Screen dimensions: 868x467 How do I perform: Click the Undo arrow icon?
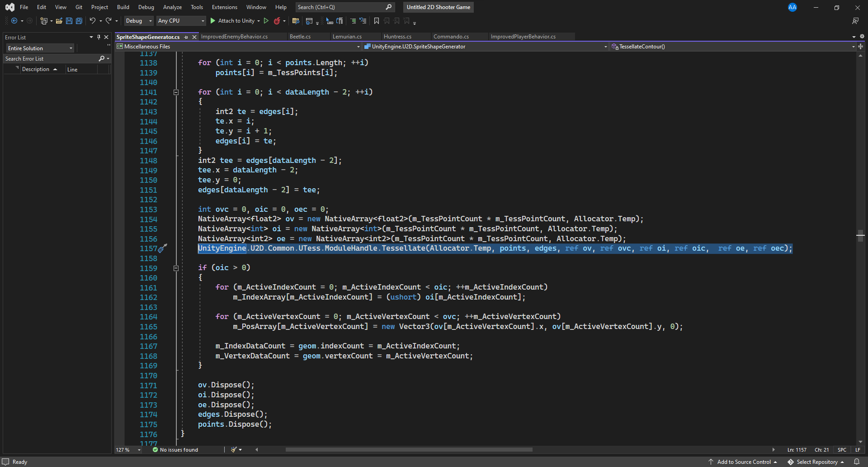[92, 21]
